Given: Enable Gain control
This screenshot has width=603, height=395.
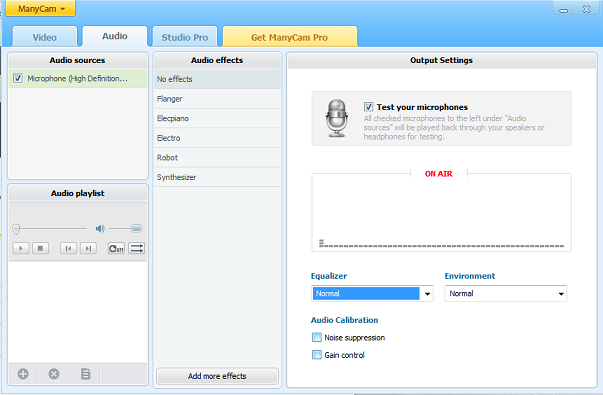Looking at the screenshot, I should (316, 355).
